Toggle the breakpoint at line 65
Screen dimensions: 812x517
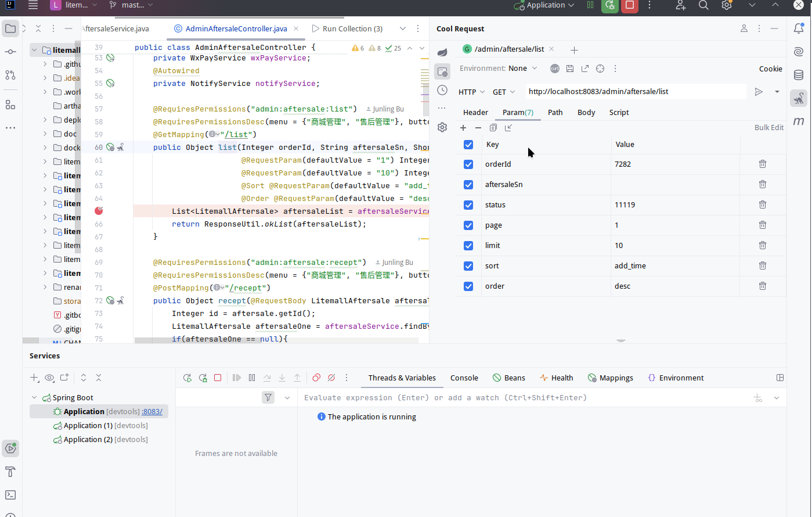pos(99,211)
